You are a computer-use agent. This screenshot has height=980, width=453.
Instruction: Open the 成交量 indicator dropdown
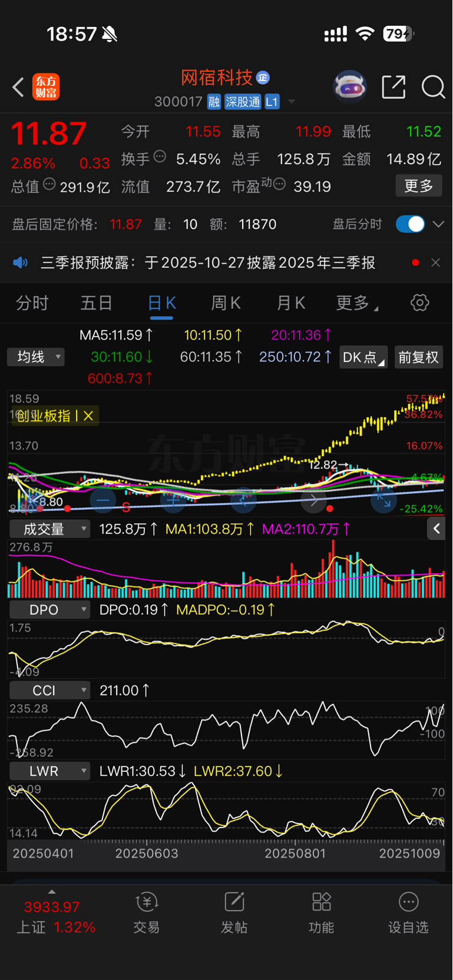click(x=49, y=529)
